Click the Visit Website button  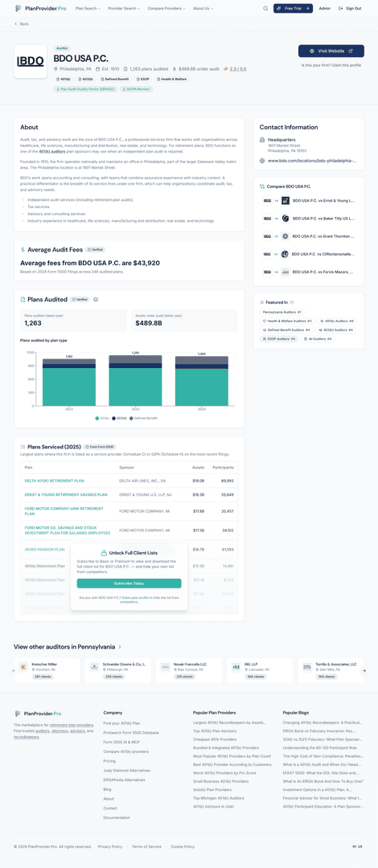point(331,51)
